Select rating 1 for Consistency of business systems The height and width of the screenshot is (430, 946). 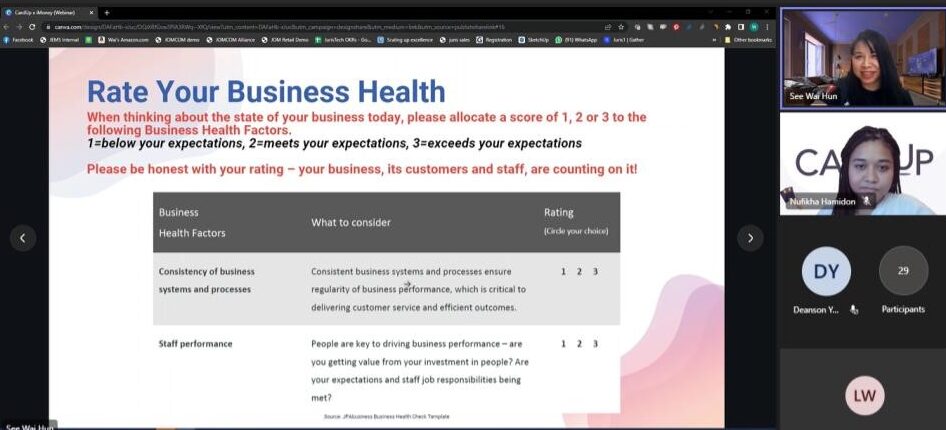(563, 272)
